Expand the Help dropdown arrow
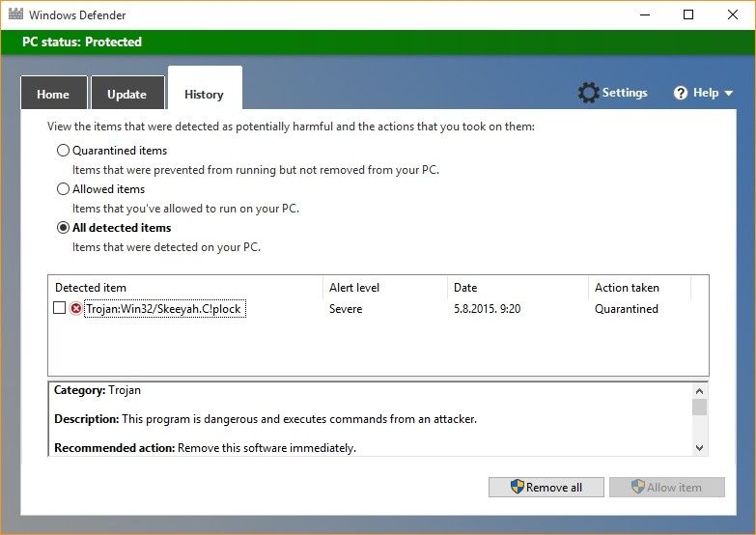 pyautogui.click(x=729, y=93)
